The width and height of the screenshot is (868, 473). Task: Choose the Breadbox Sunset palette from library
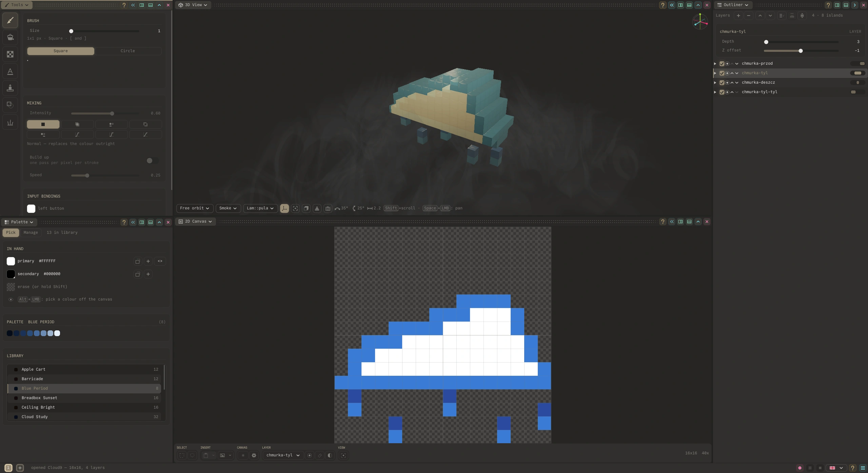click(84, 398)
